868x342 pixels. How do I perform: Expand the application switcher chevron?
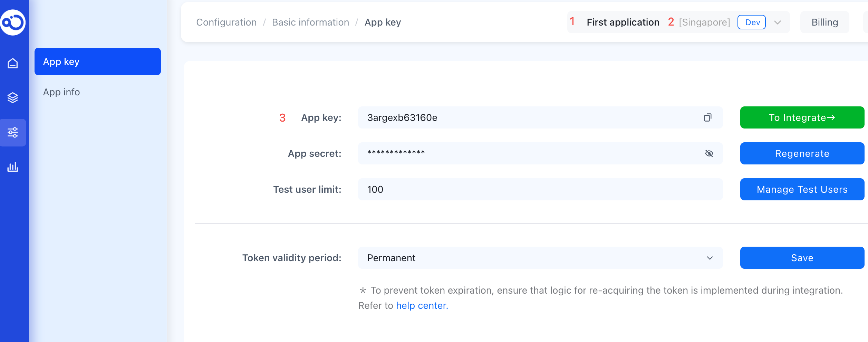[777, 22]
